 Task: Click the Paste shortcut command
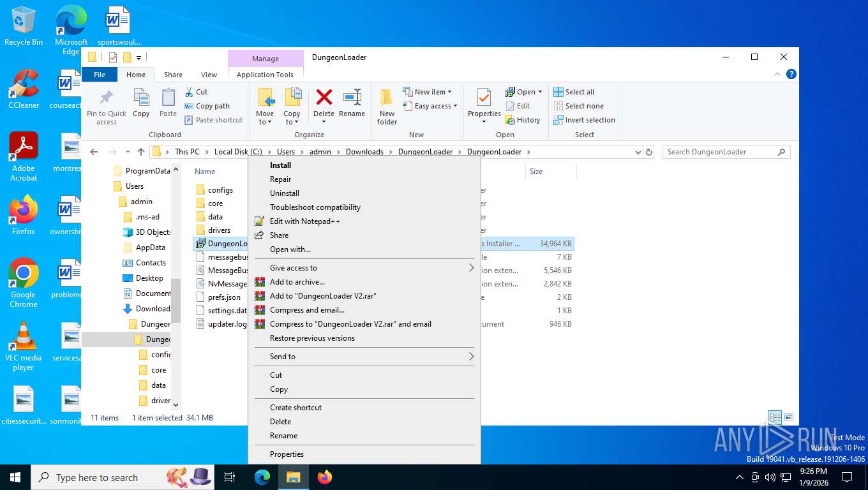click(214, 120)
